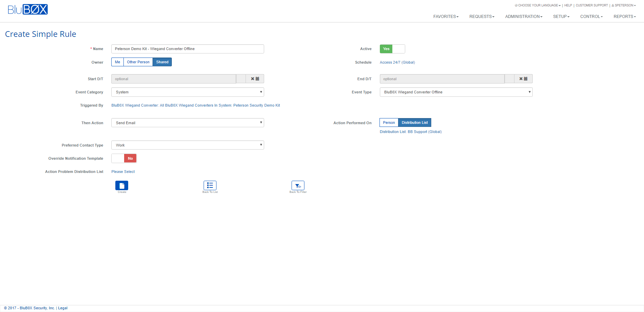
Task: Select Please Select for Action Problem Distribution List
Action: (x=123, y=172)
